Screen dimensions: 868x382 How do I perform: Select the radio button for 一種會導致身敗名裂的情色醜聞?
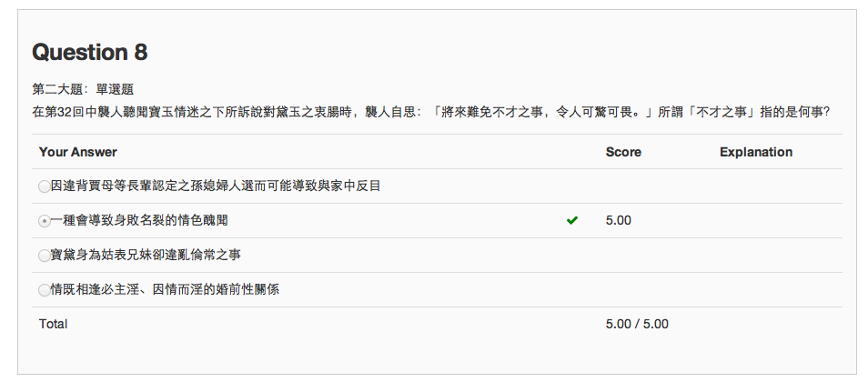coord(45,221)
